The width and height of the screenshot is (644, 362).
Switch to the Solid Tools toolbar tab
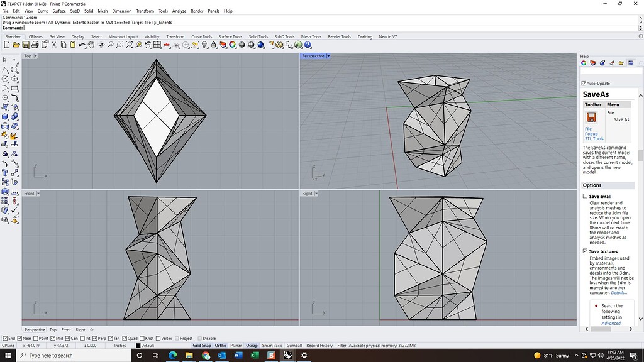(x=258, y=36)
